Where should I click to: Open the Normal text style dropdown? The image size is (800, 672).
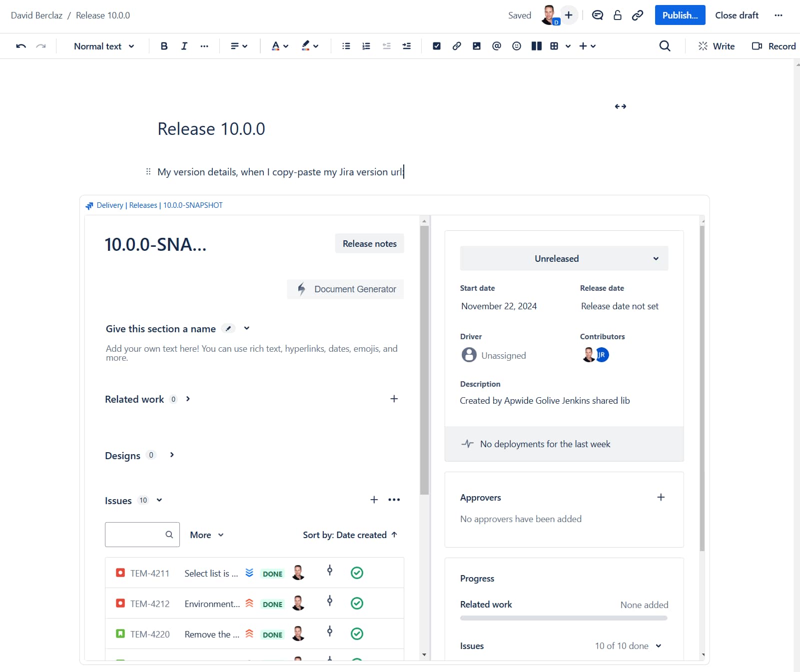[102, 46]
